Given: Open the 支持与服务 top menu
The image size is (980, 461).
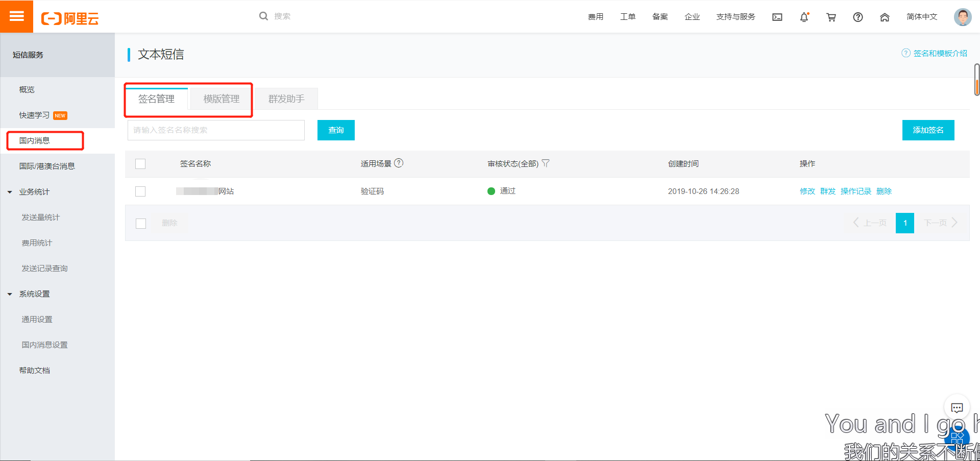Looking at the screenshot, I should pos(736,17).
